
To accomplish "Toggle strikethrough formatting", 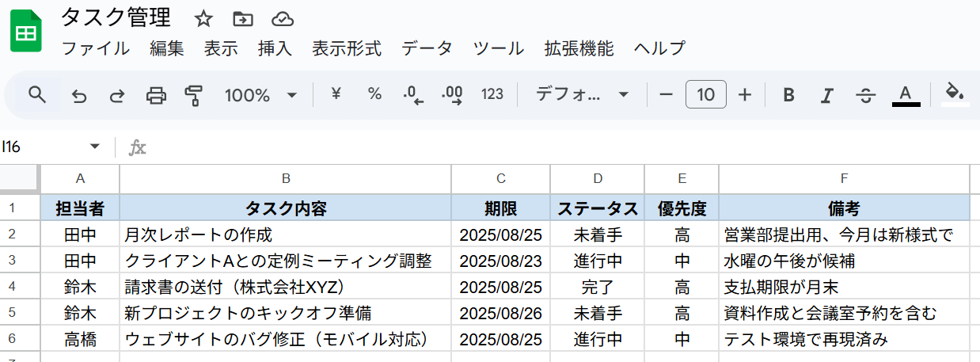I will [866, 95].
